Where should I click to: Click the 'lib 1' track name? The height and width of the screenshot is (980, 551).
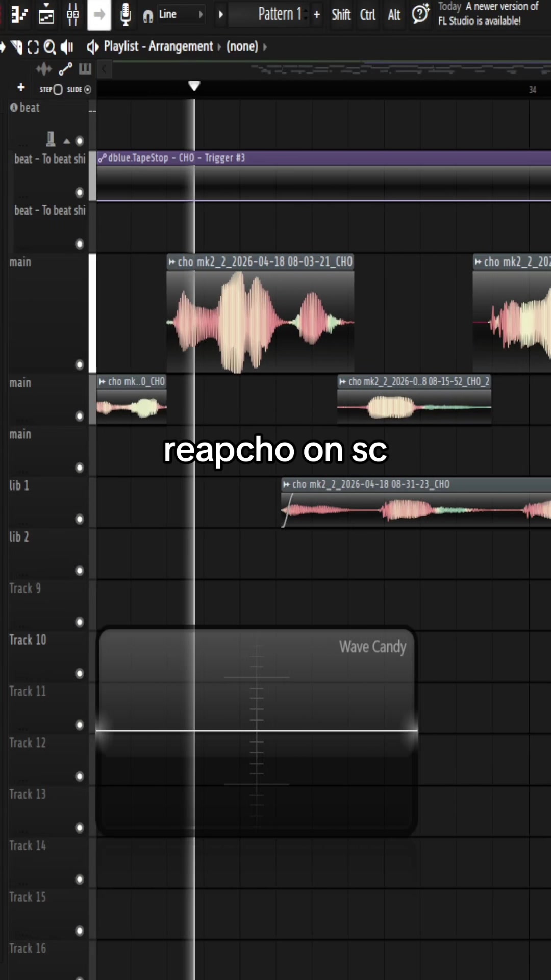tap(19, 485)
